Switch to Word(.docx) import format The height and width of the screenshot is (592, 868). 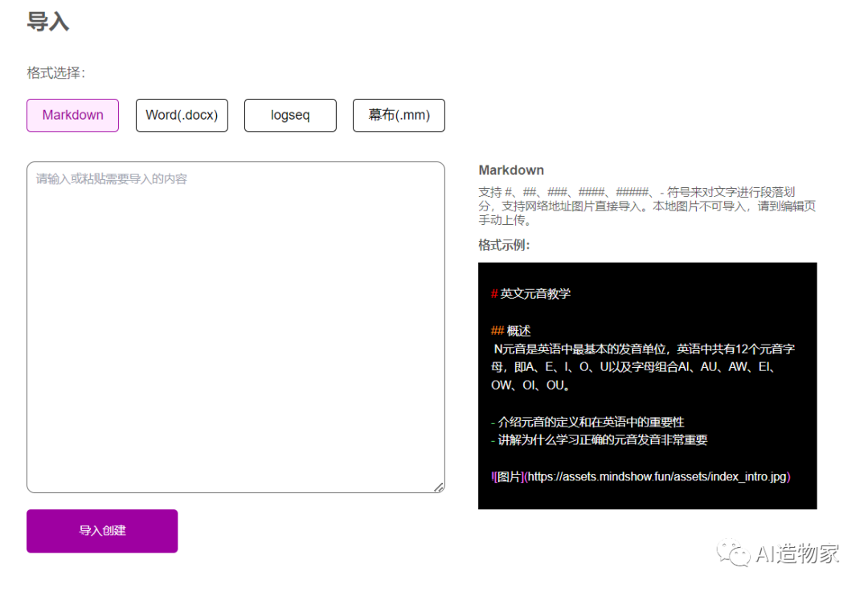tap(182, 115)
